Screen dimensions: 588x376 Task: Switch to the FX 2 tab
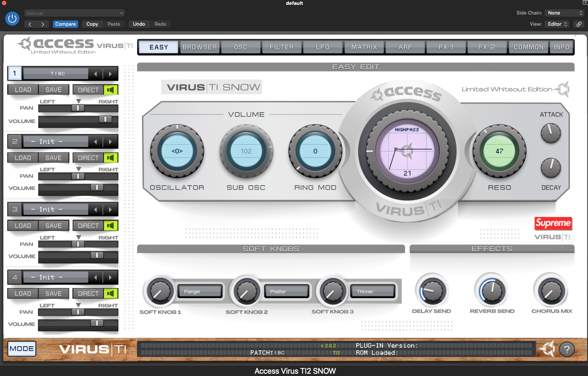point(487,47)
